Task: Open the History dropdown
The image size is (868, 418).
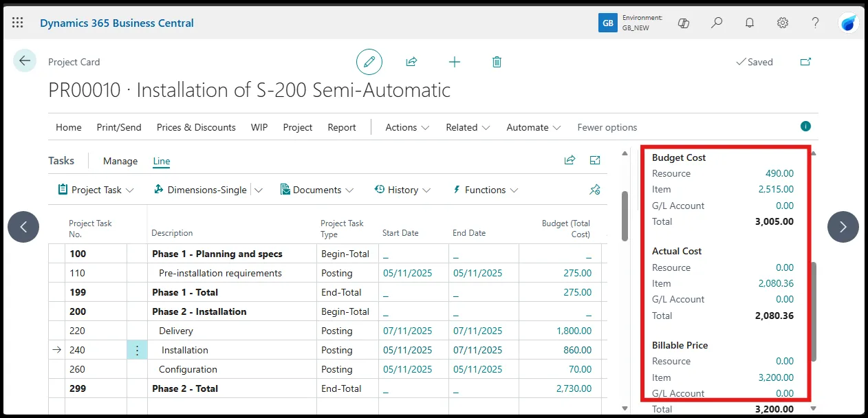Action: click(x=402, y=190)
